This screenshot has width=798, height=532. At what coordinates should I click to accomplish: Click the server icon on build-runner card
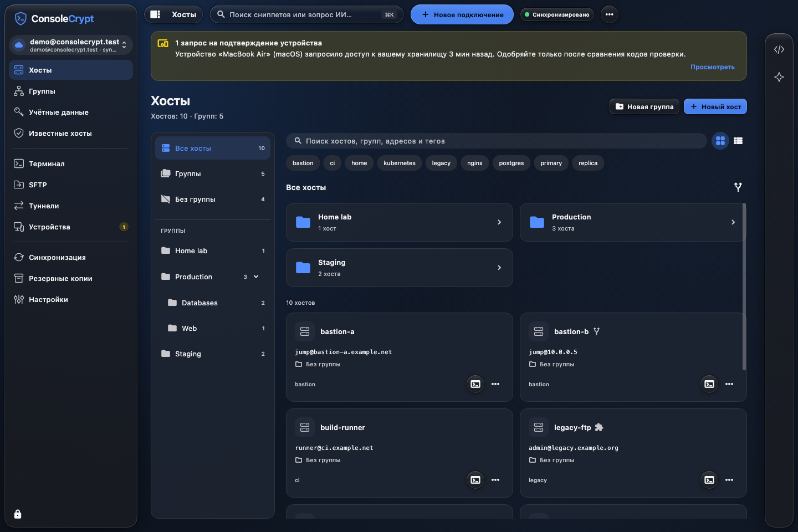pyautogui.click(x=305, y=427)
